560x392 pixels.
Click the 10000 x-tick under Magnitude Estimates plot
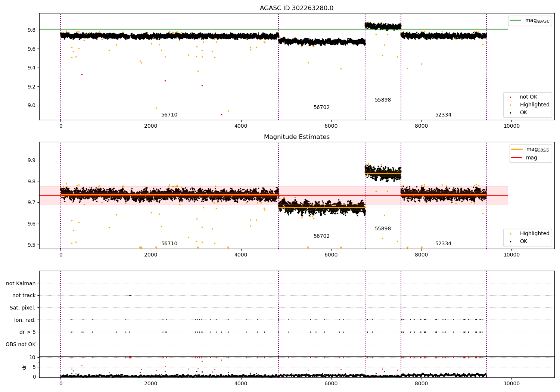point(511,255)
